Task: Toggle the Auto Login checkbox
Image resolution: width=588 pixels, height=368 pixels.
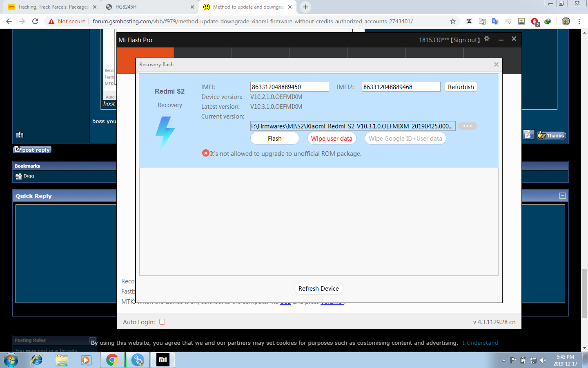Action: pyautogui.click(x=162, y=322)
